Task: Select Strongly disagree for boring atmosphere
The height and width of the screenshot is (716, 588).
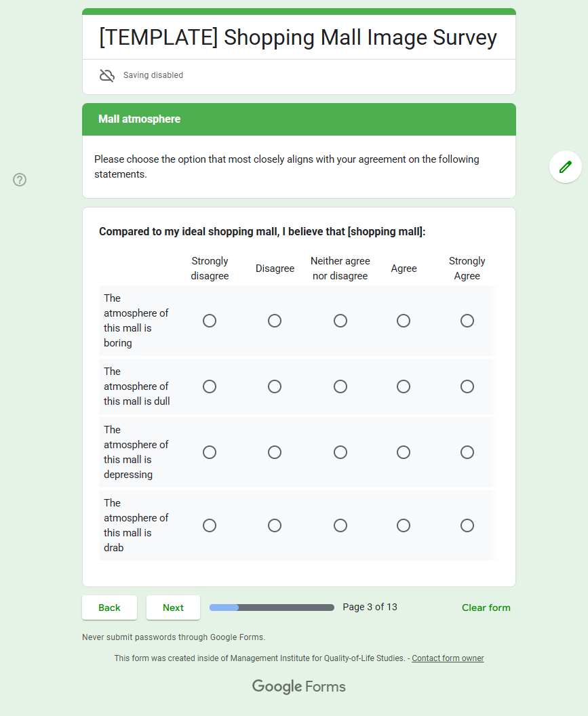Action: (210, 321)
